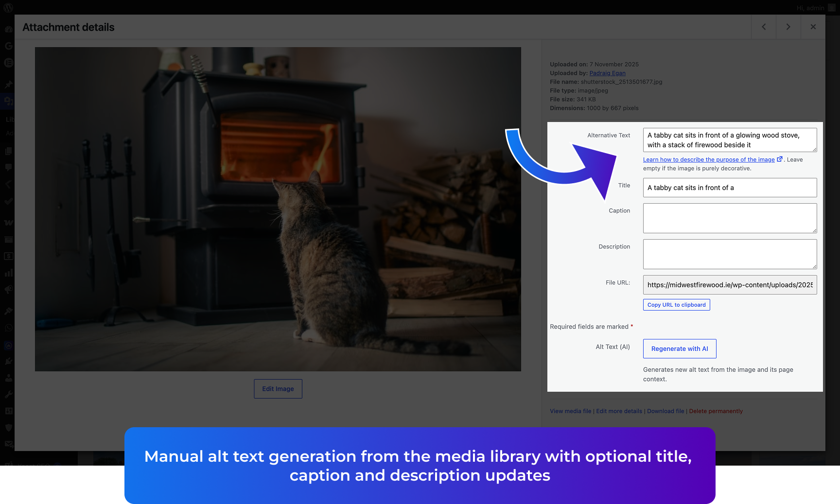Image resolution: width=840 pixels, height=504 pixels.
Task: Open the shield security sidebar icon
Action: point(8,428)
